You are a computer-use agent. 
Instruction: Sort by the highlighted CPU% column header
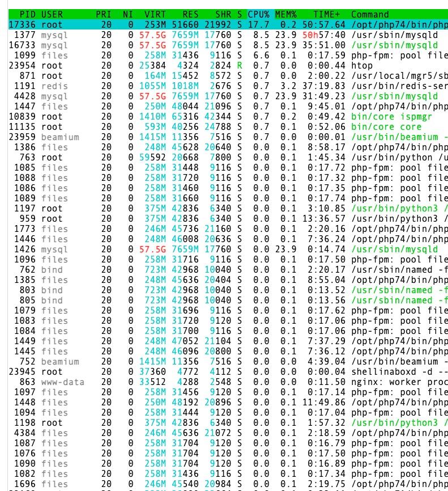pyautogui.click(x=258, y=14)
